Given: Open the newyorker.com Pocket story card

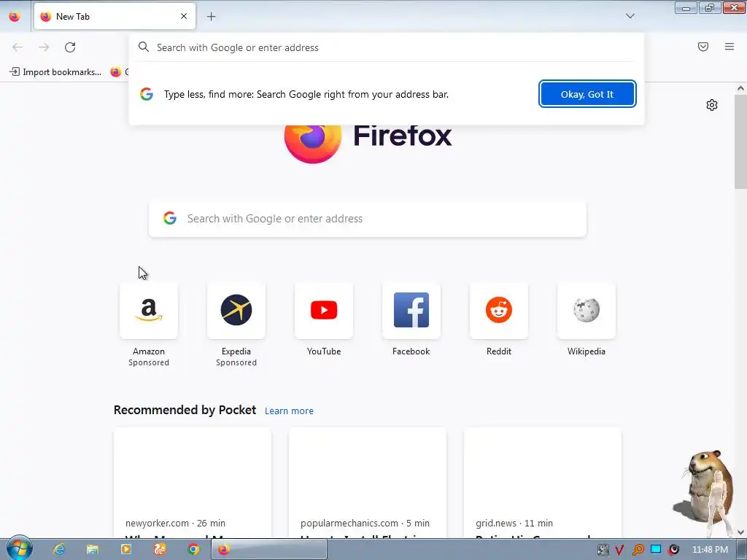Looking at the screenshot, I should (193, 483).
